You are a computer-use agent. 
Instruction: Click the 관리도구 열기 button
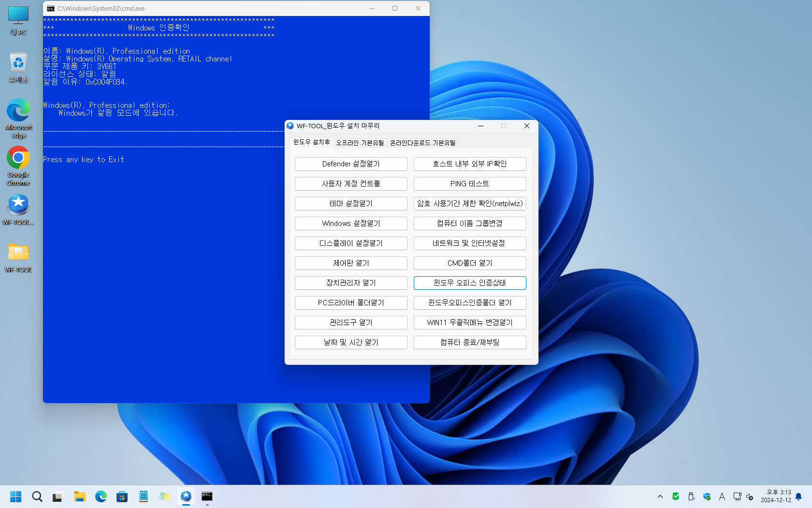pos(351,323)
